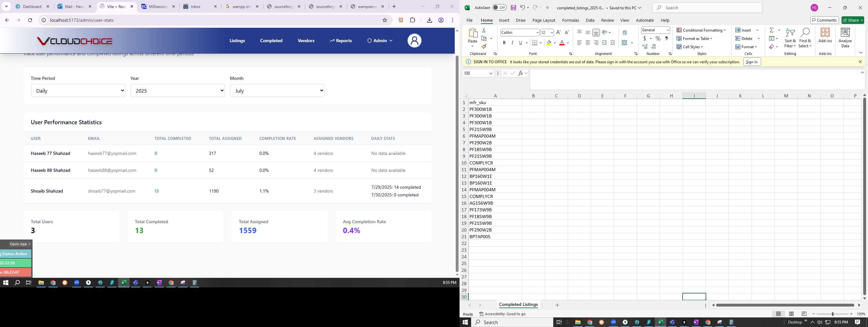This screenshot has width=868, height=327.
Task: Click the Open App button
Action: point(19,244)
